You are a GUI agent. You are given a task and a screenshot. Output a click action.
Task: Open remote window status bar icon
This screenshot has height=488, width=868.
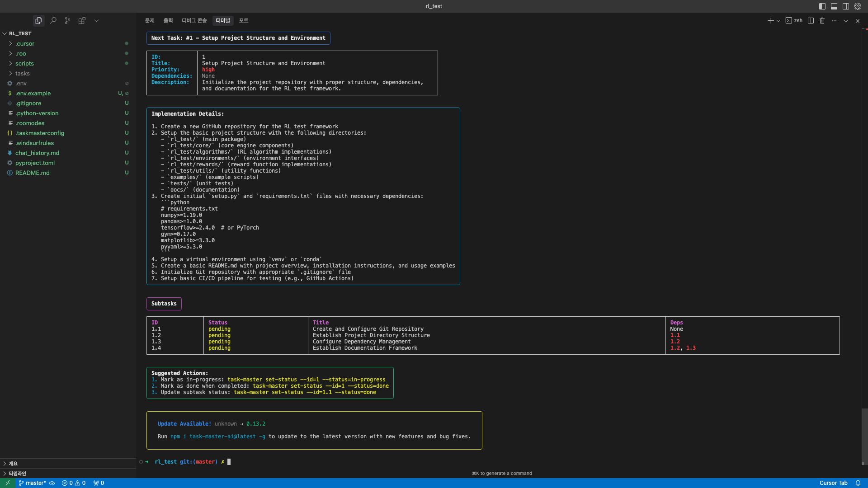pyautogui.click(x=8, y=483)
